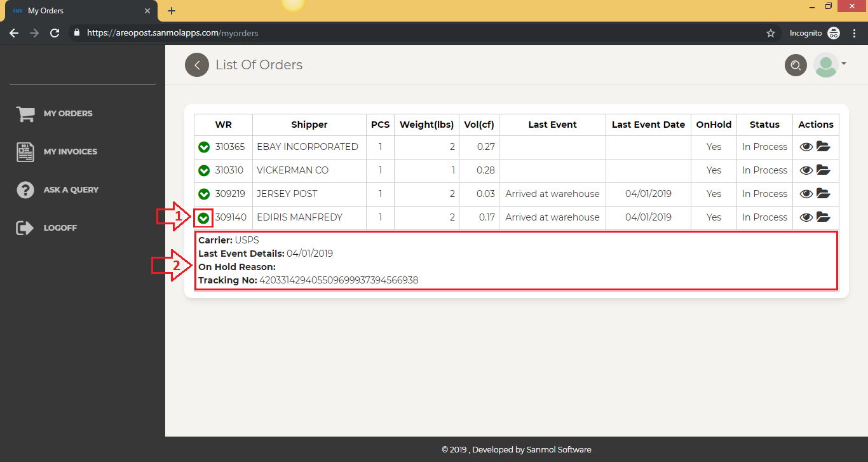Click the shopping cart icon in the sidebar
This screenshot has height=462, width=868.
[25, 114]
